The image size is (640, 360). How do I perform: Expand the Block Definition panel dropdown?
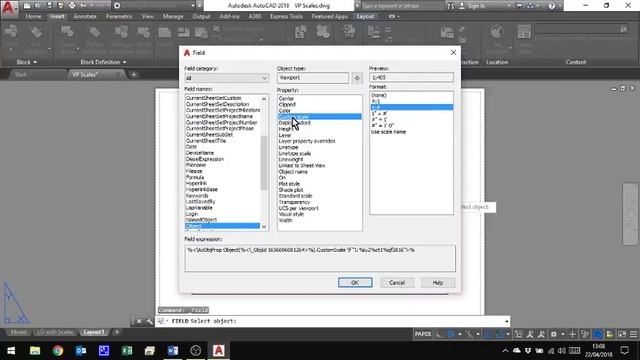[103, 62]
